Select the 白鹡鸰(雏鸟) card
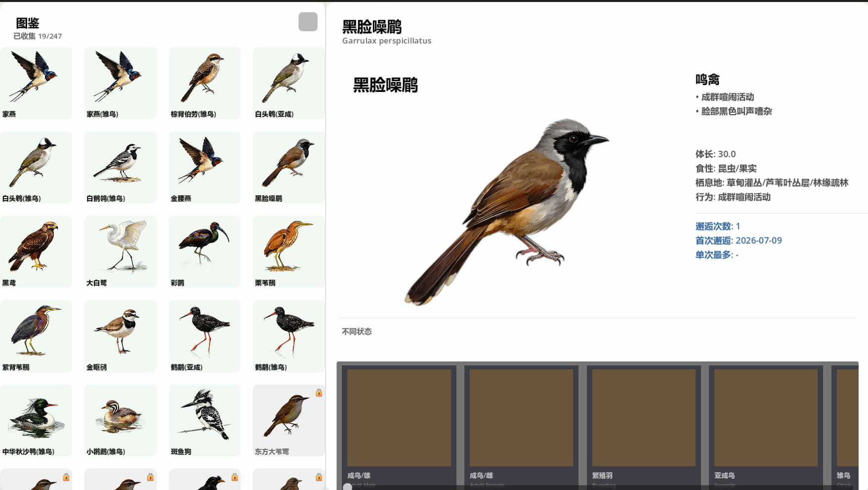This screenshot has height=490, width=868. tap(121, 167)
